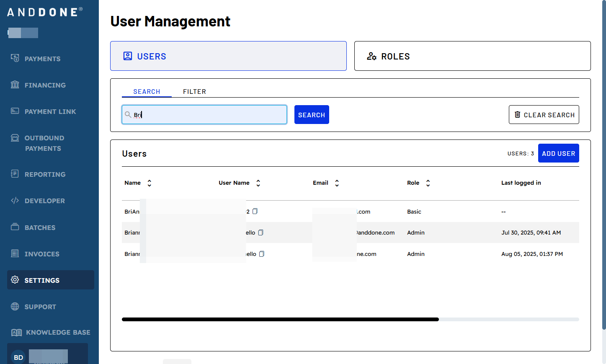Sort users by Name column

pos(150,183)
